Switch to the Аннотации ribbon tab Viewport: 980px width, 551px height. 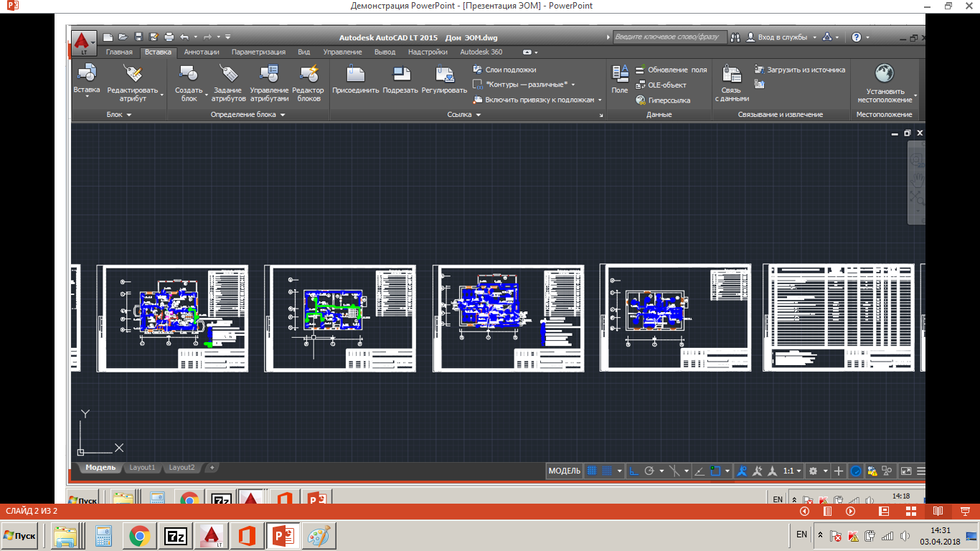pos(202,52)
